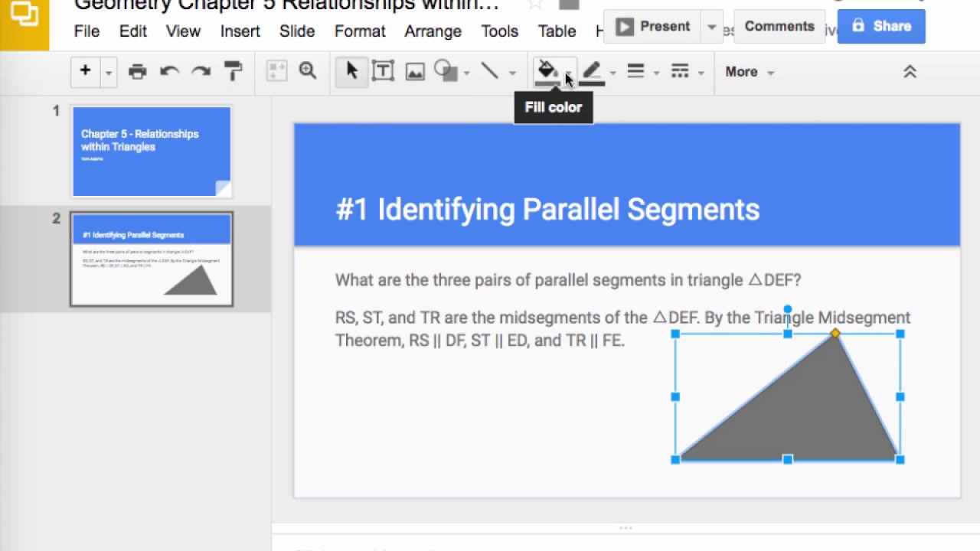This screenshot has height=551, width=980.
Task: Click the speaker notes divider grip
Action: click(x=626, y=527)
